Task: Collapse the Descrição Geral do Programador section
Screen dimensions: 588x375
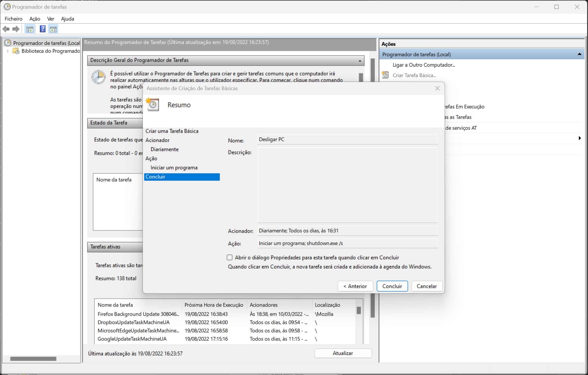Action: click(x=360, y=61)
